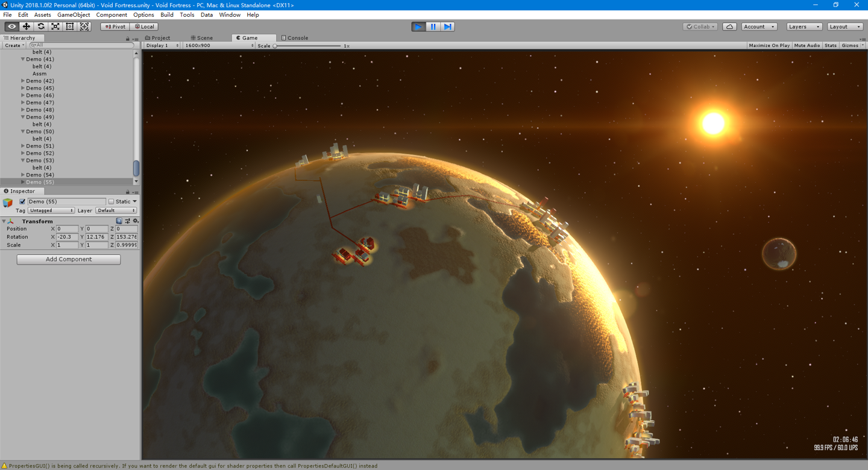Enable the Static checkbox
868x470 pixels.
pyautogui.click(x=111, y=202)
